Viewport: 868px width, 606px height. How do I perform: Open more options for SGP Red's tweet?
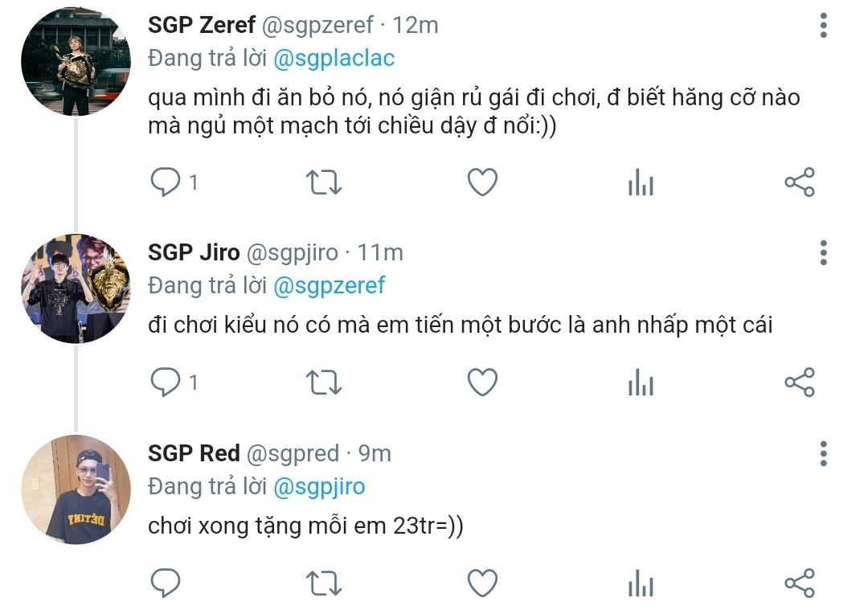coord(824,454)
